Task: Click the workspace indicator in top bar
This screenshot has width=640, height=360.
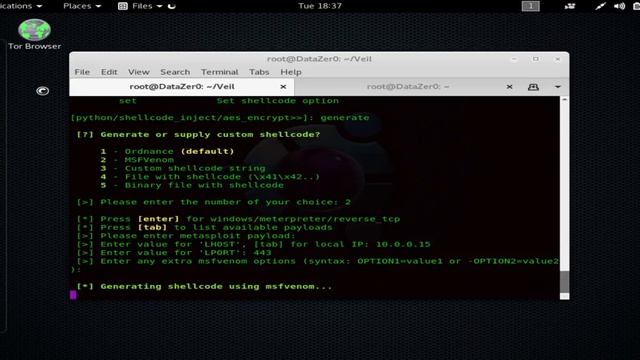Action: (531, 6)
